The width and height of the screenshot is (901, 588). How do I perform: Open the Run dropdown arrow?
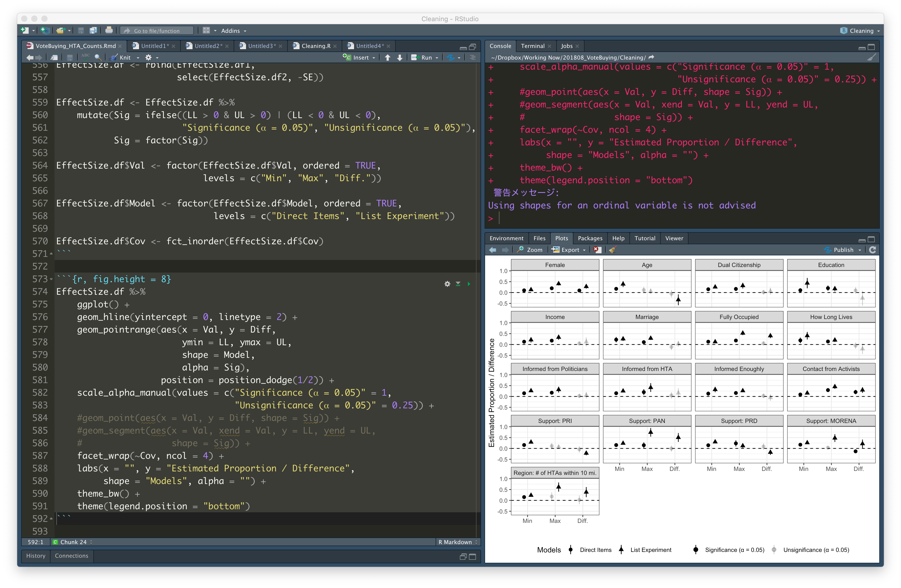coord(437,58)
